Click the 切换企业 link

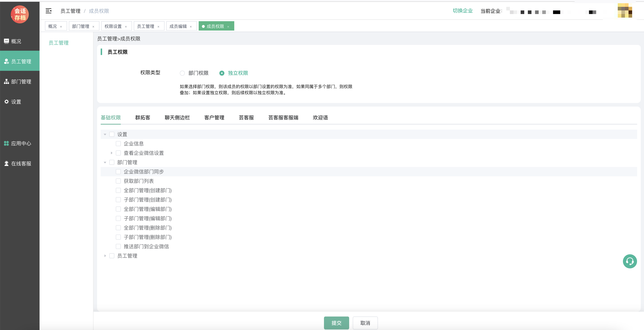pyautogui.click(x=462, y=11)
